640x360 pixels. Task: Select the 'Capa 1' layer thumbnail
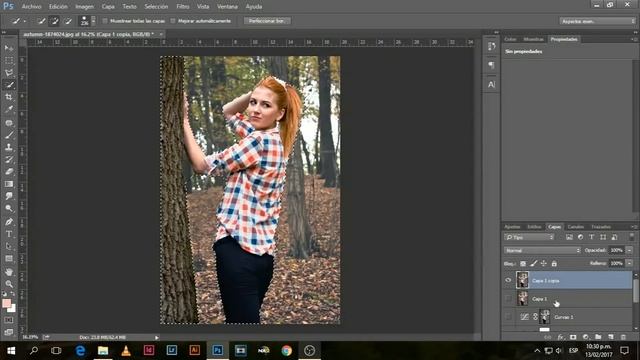click(x=522, y=298)
